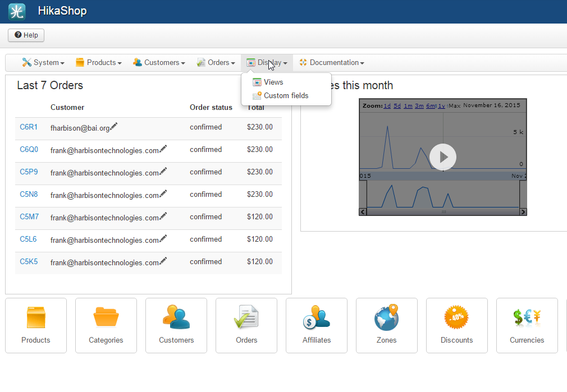Expand the Orders dropdown menu
Screen dimensions: 567x392
[x=216, y=63]
